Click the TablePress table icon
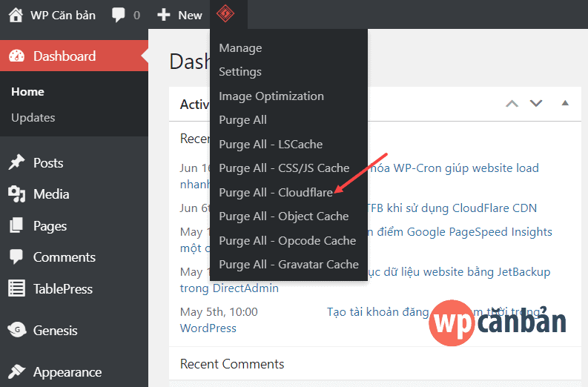Viewport: 588px width, 387px height. click(16, 288)
